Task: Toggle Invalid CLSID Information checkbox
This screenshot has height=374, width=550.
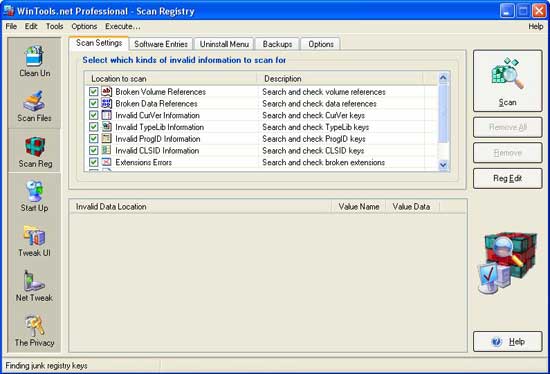Action: point(93,151)
